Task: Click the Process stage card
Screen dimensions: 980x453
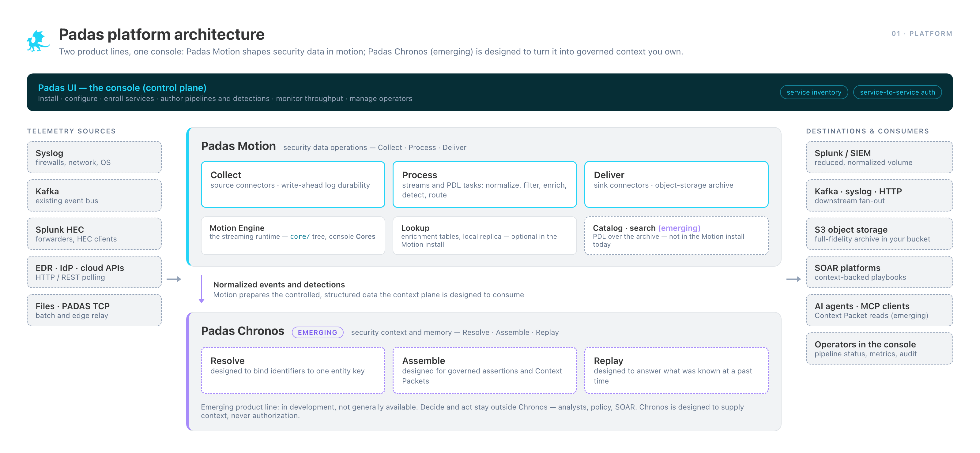Action: (485, 185)
